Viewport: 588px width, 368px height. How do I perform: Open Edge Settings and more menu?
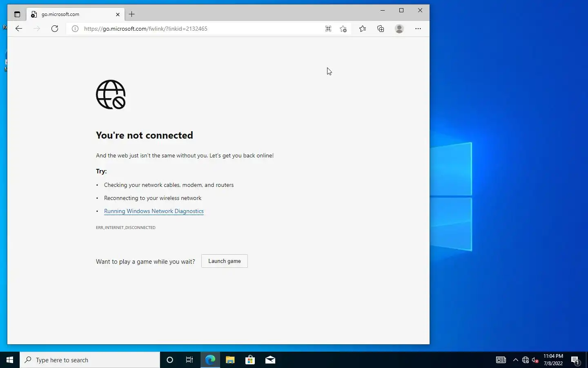418,29
